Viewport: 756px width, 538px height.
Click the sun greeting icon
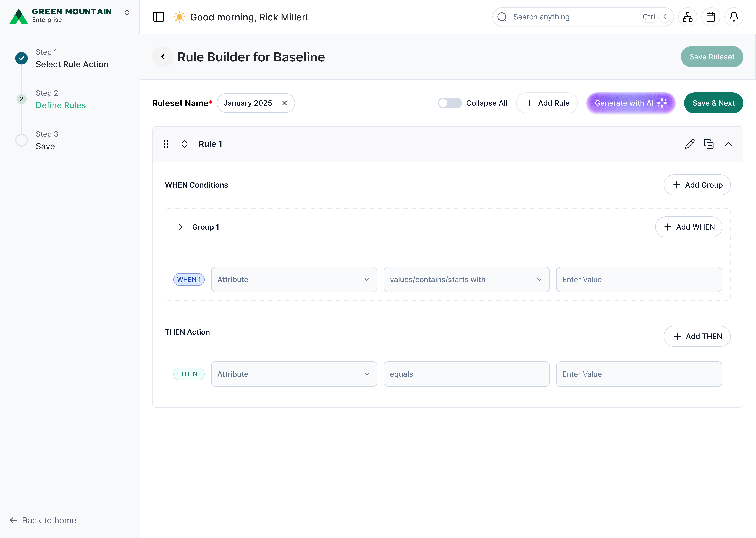click(x=179, y=17)
